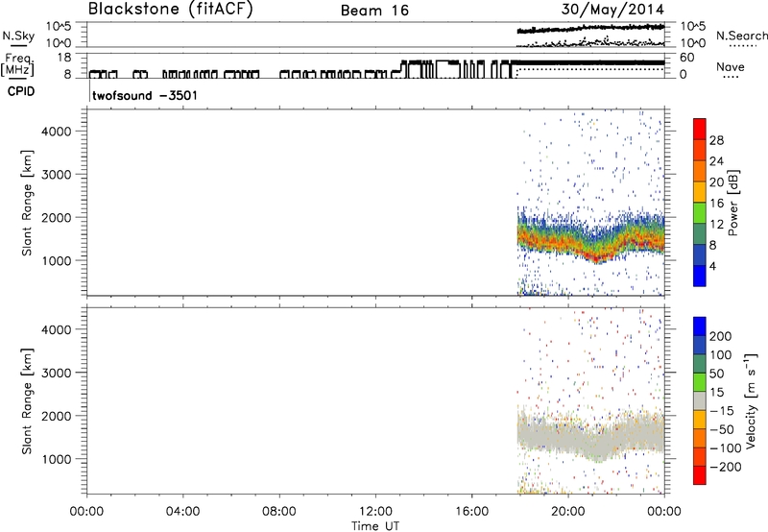This screenshot has height=532, width=768.
Task: Click the 'N.Search' legend label
Action: click(741, 36)
